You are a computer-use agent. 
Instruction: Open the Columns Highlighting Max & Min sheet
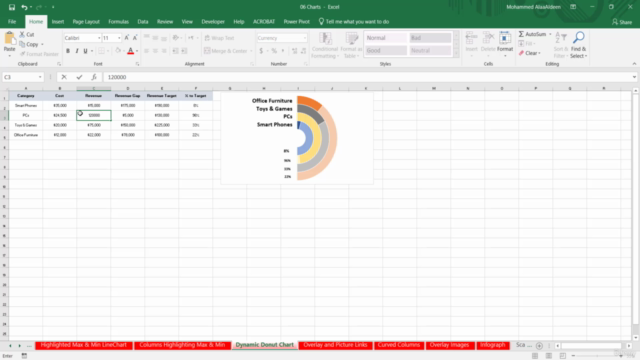pyautogui.click(x=182, y=345)
